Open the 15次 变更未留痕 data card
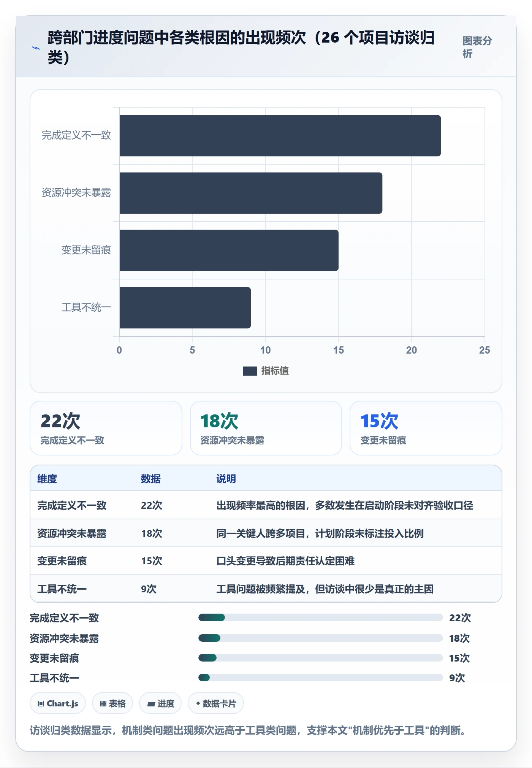 (426, 428)
